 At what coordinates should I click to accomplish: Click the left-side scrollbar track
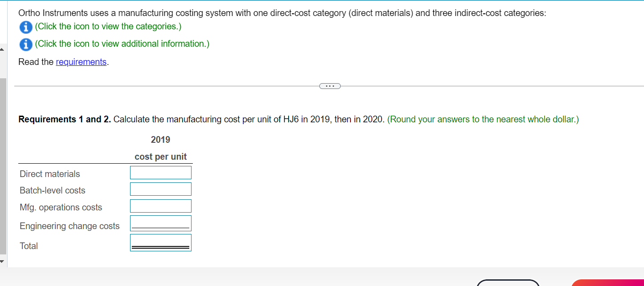[2, 156]
